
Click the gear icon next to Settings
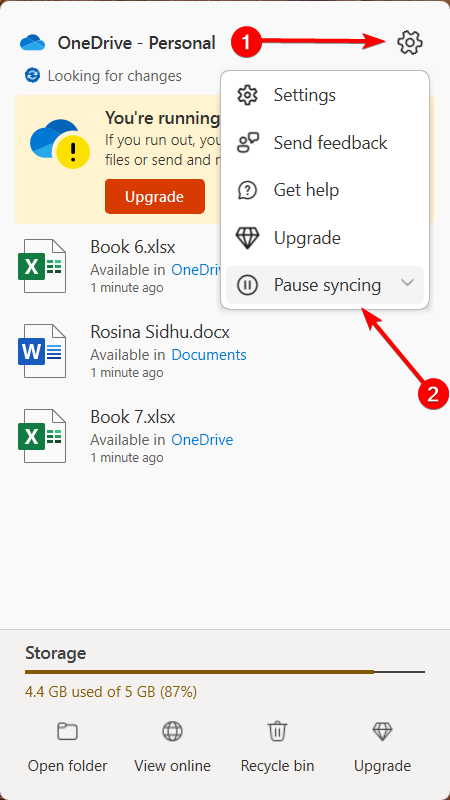tap(247, 95)
